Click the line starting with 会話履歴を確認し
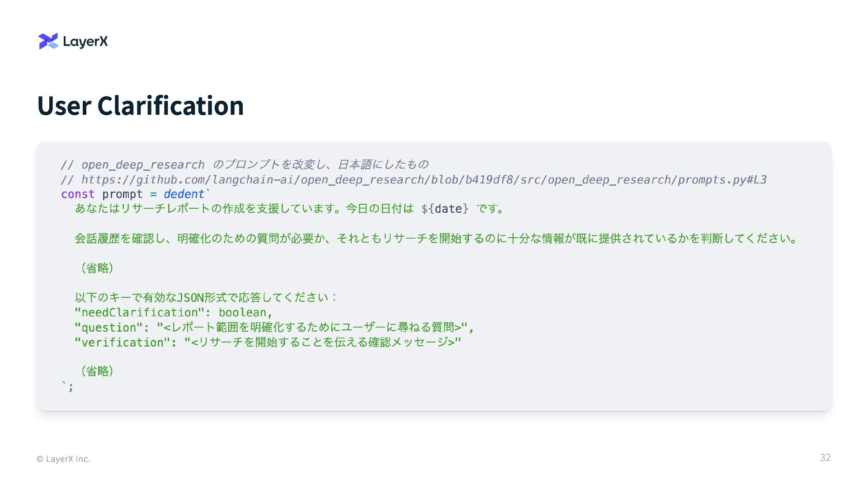The image size is (868, 488). tap(436, 239)
